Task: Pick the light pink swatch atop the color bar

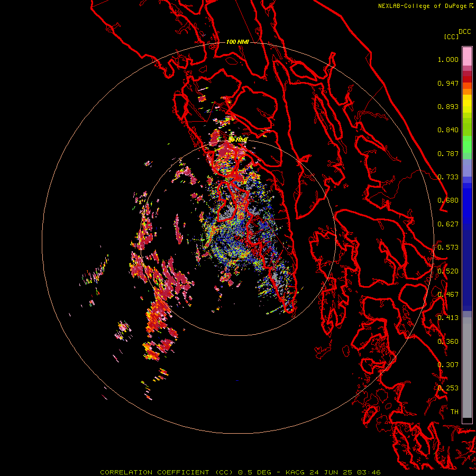Action: [467, 56]
